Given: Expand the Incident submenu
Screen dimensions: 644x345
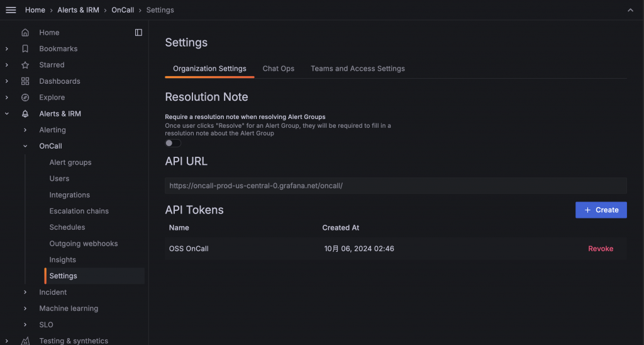Looking at the screenshot, I should (x=25, y=292).
